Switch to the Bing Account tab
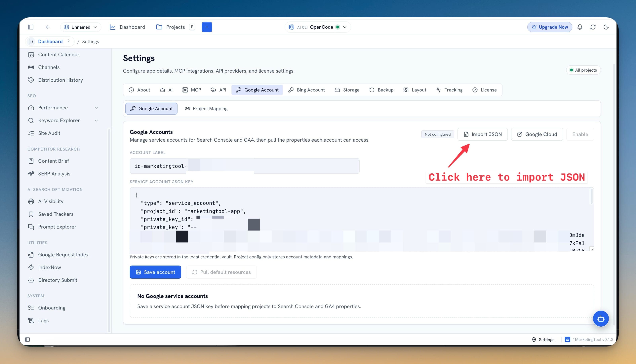Image resolution: width=636 pixels, height=364 pixels. coord(306,90)
